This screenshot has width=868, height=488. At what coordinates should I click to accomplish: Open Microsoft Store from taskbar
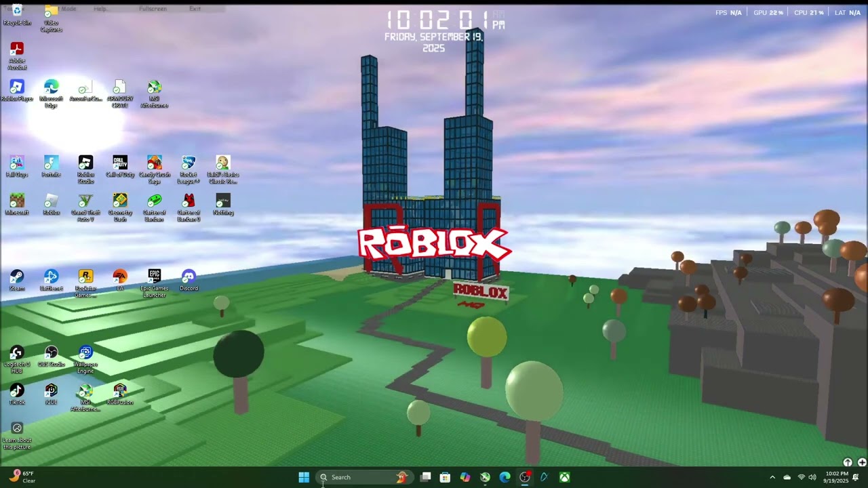click(x=445, y=477)
